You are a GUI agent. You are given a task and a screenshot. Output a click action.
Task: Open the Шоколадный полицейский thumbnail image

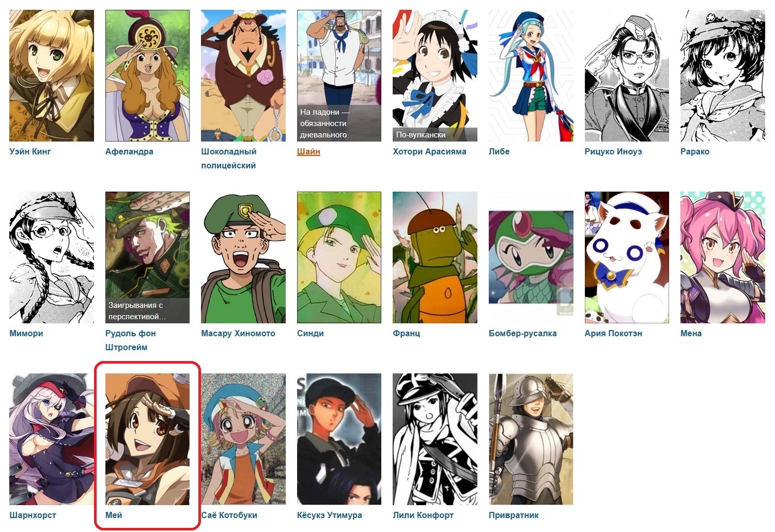tap(243, 75)
